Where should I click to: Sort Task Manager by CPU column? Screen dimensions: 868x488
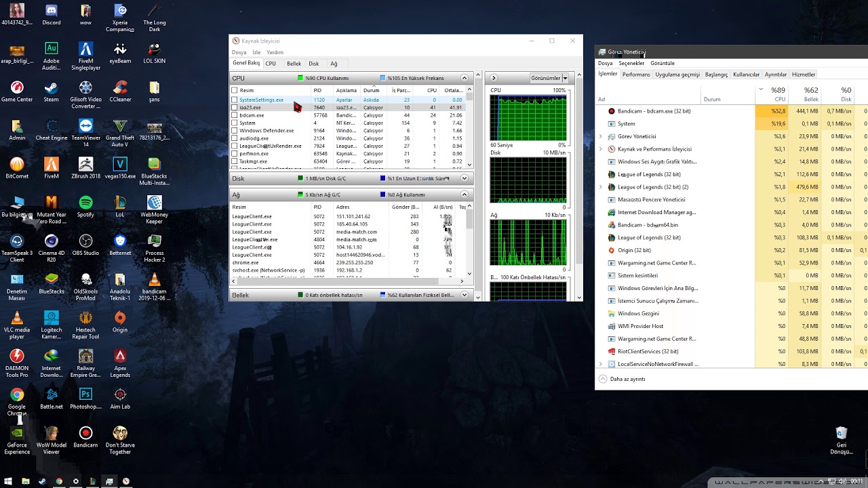click(x=772, y=94)
